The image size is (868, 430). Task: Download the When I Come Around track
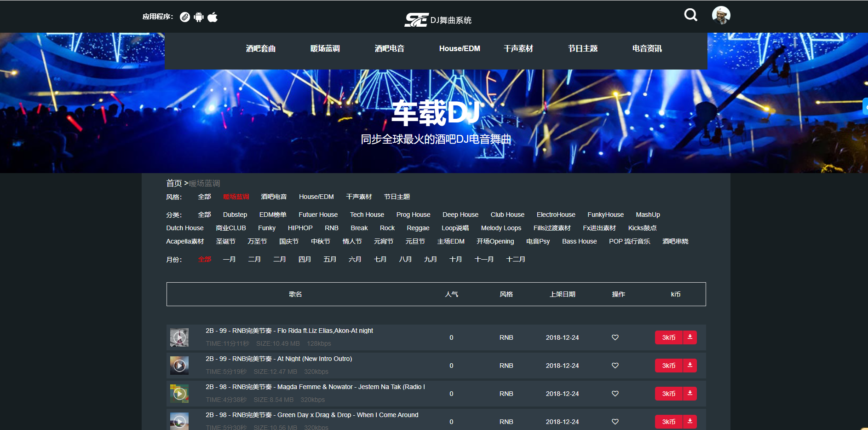(x=690, y=421)
